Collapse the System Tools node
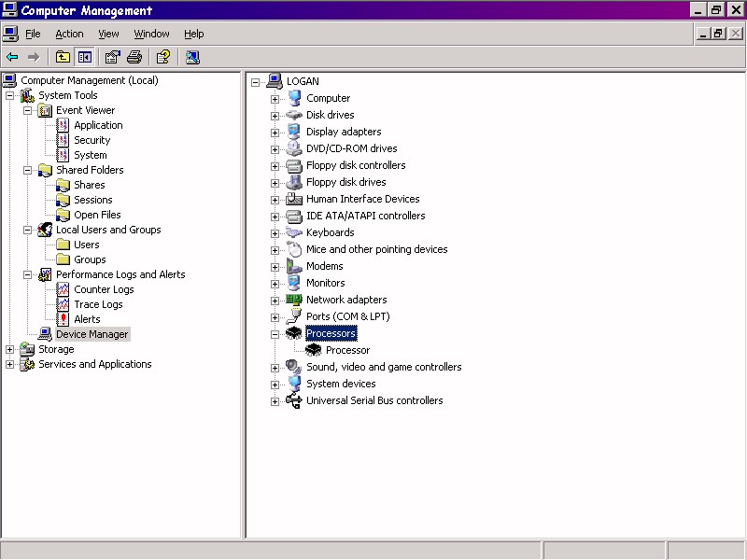 pyautogui.click(x=9, y=96)
